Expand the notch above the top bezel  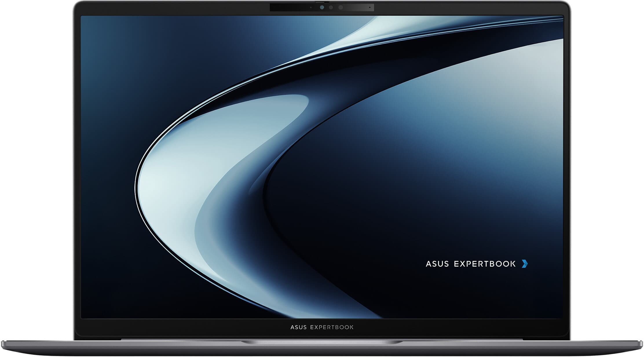[321, 2]
